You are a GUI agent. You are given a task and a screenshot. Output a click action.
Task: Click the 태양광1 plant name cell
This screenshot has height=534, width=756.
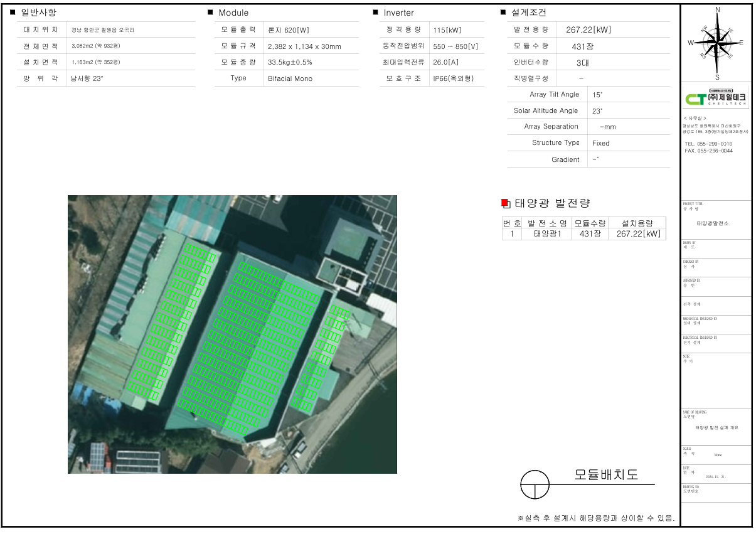pos(546,234)
